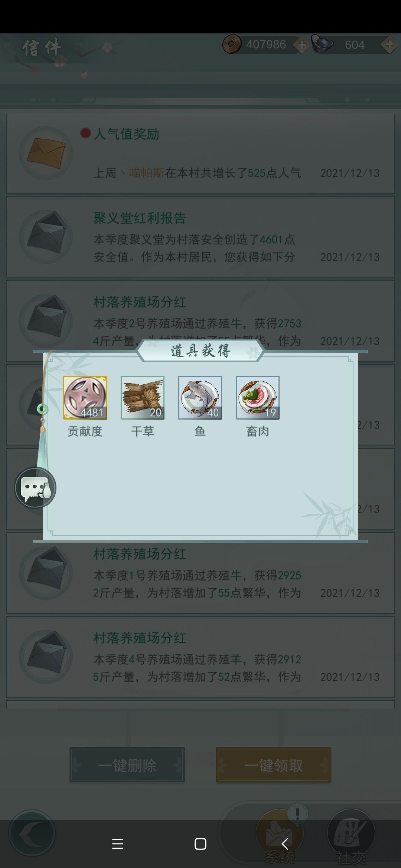Tap the Android home navigation button

coord(200,844)
